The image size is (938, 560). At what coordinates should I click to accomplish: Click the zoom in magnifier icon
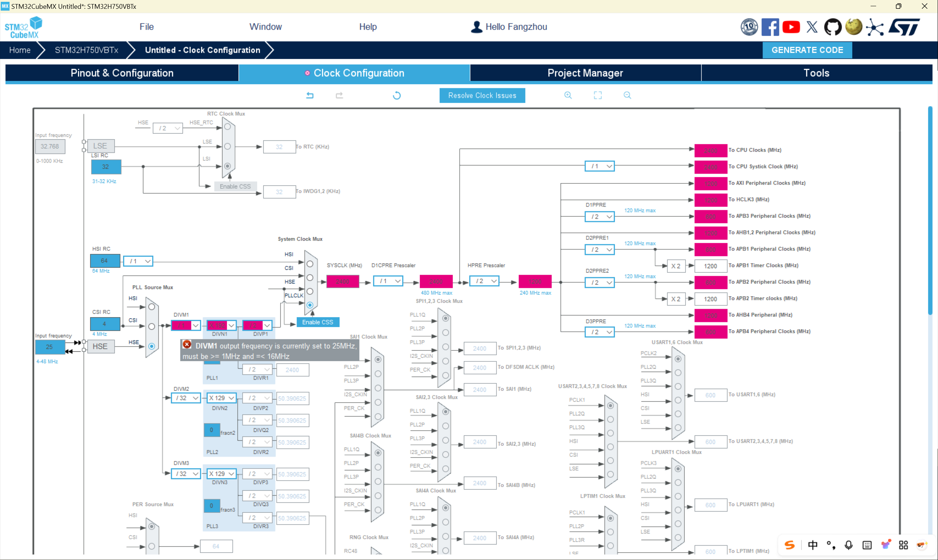click(567, 95)
